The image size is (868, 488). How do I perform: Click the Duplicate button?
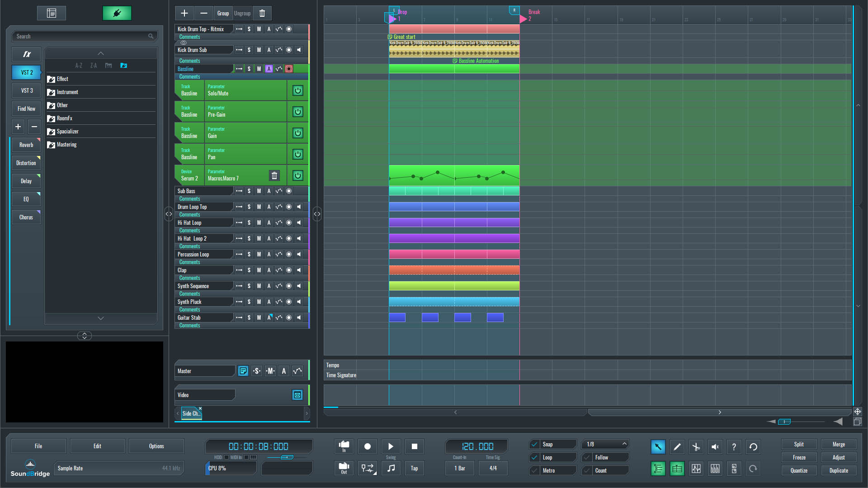pos(839,470)
